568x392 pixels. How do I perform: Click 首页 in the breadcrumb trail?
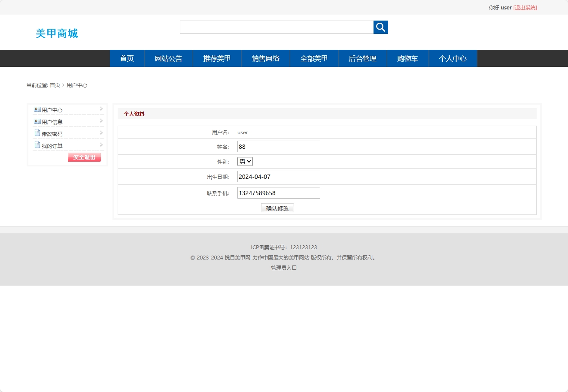55,85
